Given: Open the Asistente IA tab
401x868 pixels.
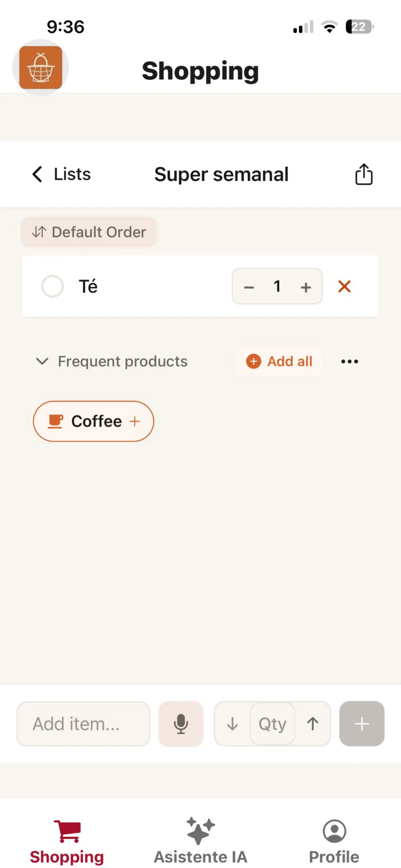Looking at the screenshot, I should (200, 838).
